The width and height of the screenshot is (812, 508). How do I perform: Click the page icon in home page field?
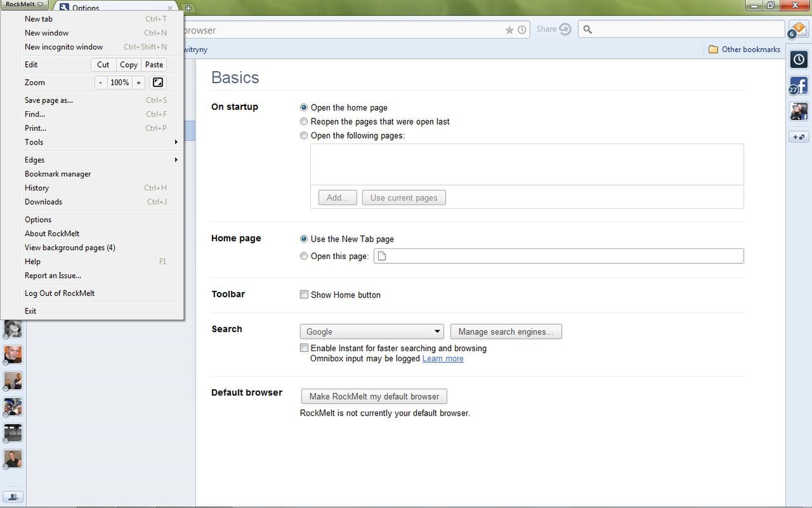tap(382, 256)
